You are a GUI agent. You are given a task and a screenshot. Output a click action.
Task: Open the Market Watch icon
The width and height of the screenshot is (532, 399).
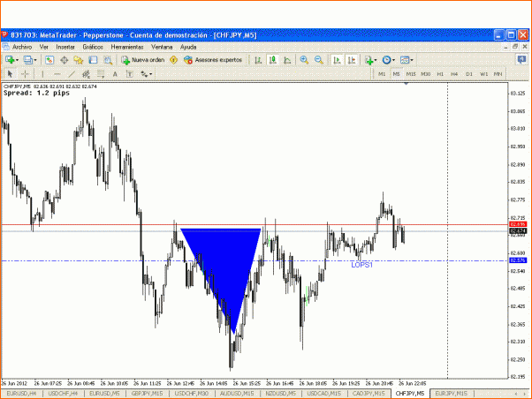click(49, 60)
